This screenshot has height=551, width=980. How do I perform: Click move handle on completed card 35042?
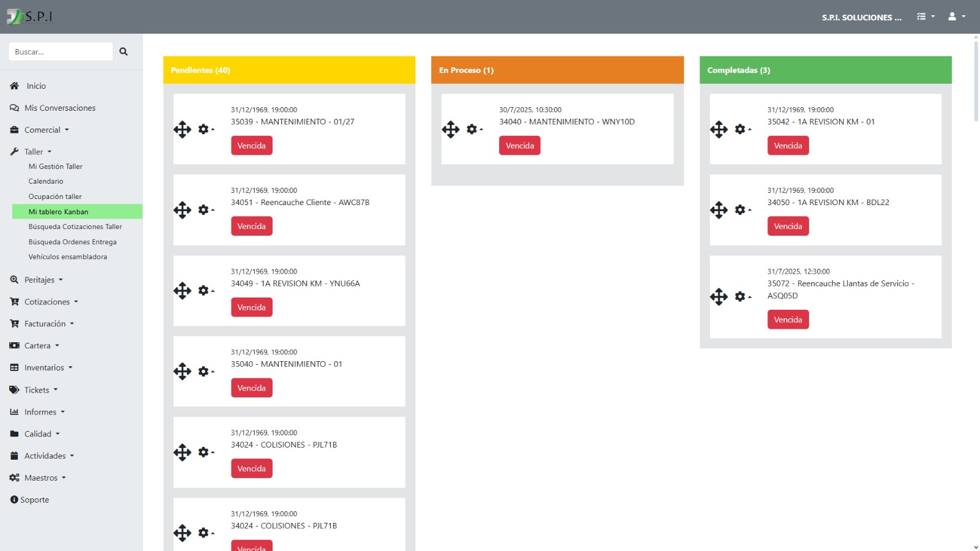point(719,129)
